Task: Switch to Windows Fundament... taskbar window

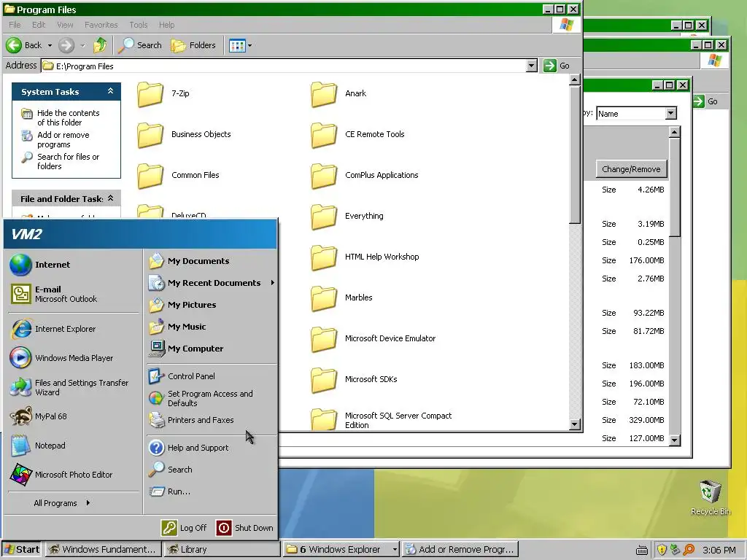Action: tap(103, 550)
